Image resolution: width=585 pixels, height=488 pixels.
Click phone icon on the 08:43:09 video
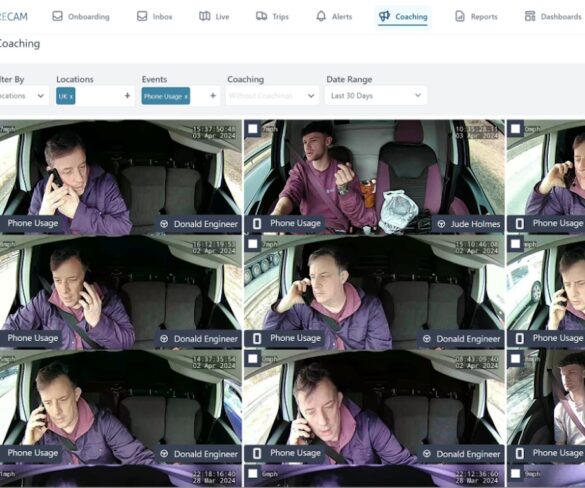257,453
